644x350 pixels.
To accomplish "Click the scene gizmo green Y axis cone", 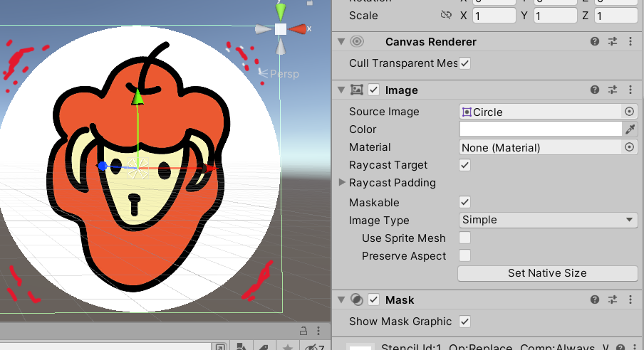I will tap(281, 11).
